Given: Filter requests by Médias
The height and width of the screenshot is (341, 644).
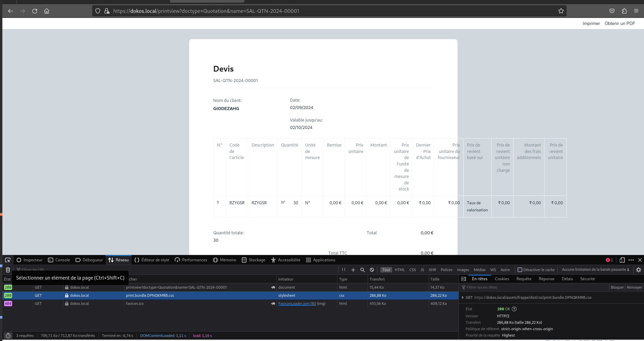Looking at the screenshot, I should [479, 270].
